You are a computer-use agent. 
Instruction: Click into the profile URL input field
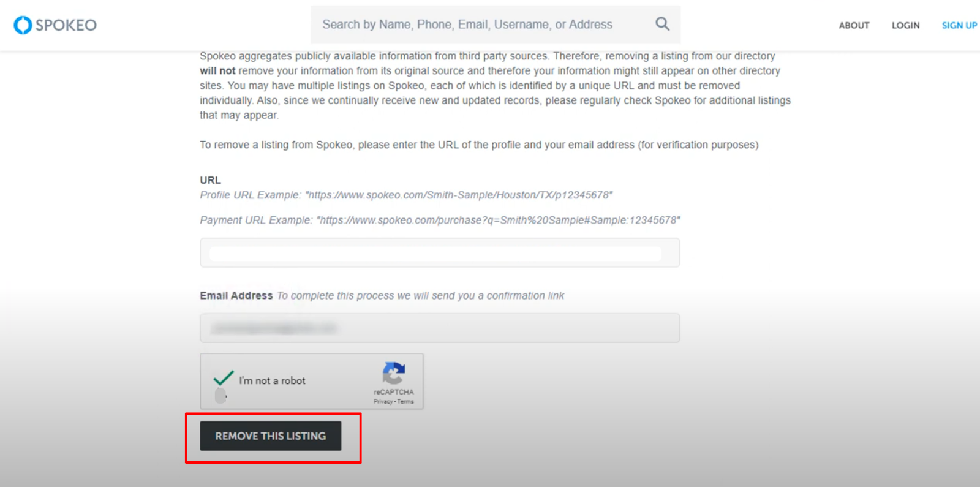tap(440, 253)
